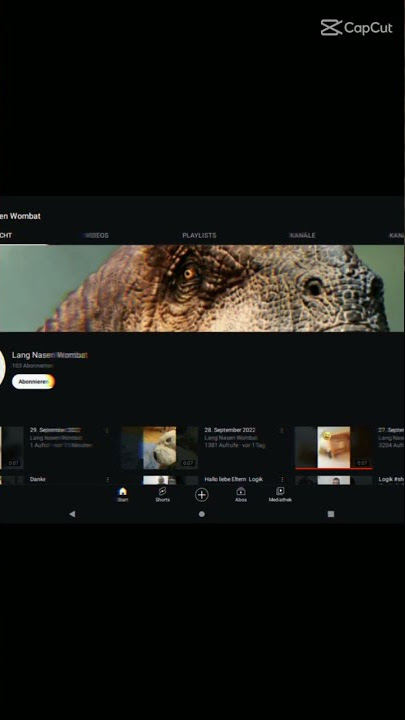Click the Lang Nasen Wombat channel name
The height and width of the screenshot is (720, 405).
click(x=50, y=355)
